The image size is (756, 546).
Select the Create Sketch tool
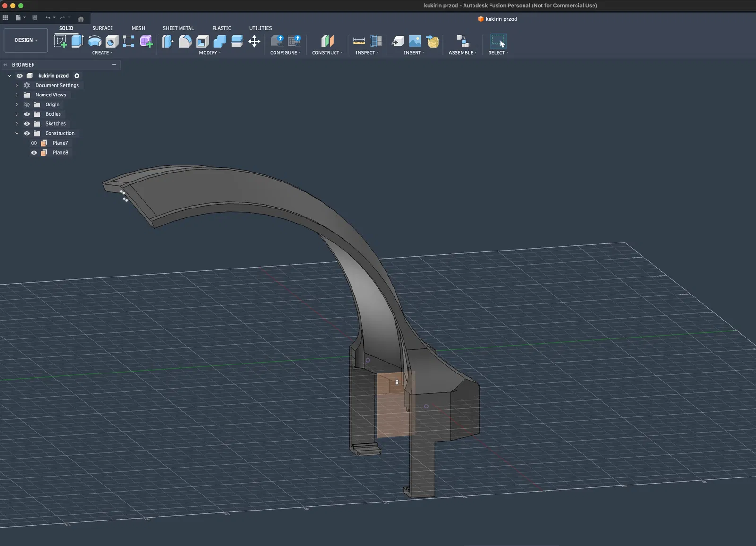[60, 41]
